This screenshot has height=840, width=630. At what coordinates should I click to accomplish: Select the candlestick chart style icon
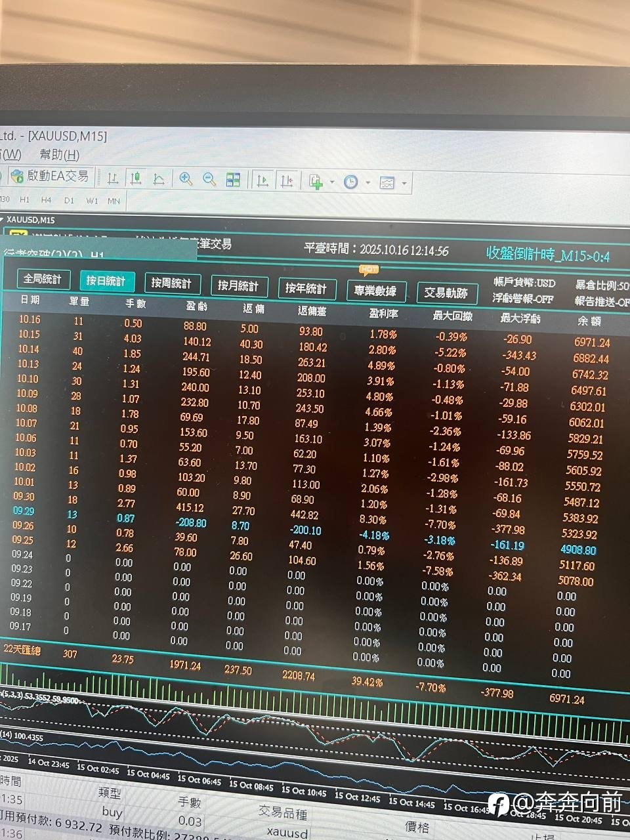click(136, 178)
